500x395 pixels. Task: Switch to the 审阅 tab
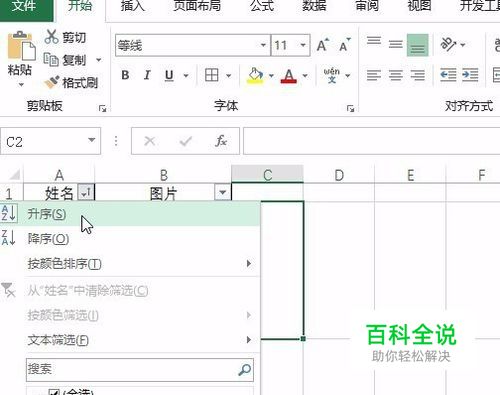tap(366, 6)
